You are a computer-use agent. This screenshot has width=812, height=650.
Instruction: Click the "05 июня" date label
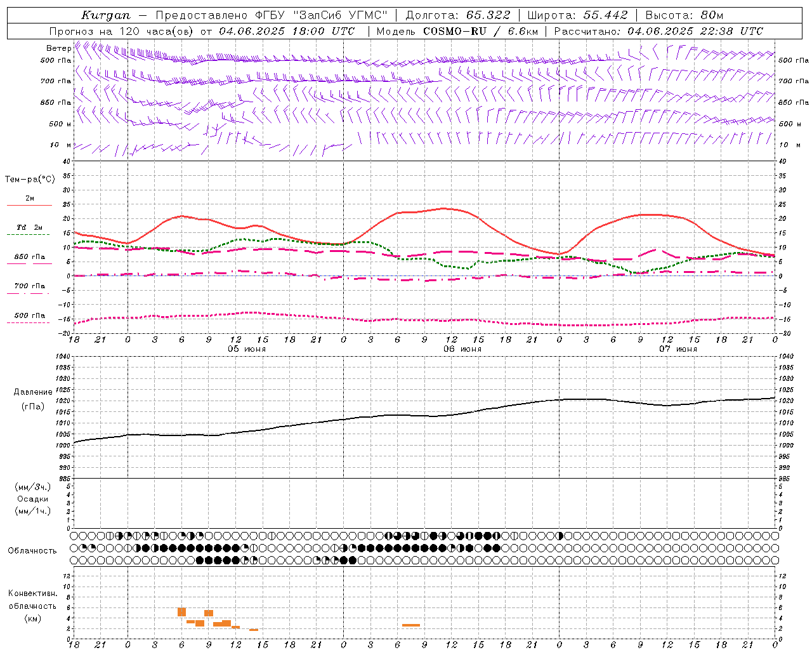point(247,349)
